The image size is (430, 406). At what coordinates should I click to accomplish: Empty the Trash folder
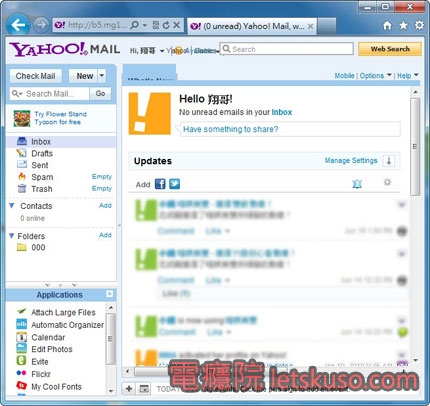point(102,188)
